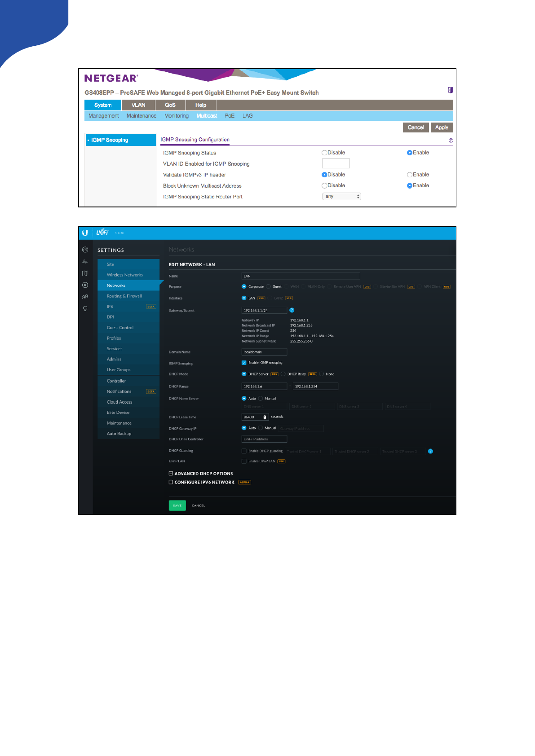Open the UniFi devices sidebar icon
535x756 pixels.
tap(85, 285)
